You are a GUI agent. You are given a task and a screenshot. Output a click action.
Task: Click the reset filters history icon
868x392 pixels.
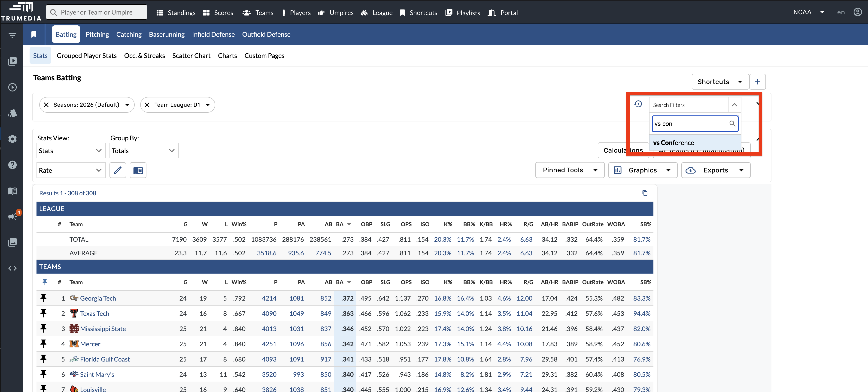[638, 104]
